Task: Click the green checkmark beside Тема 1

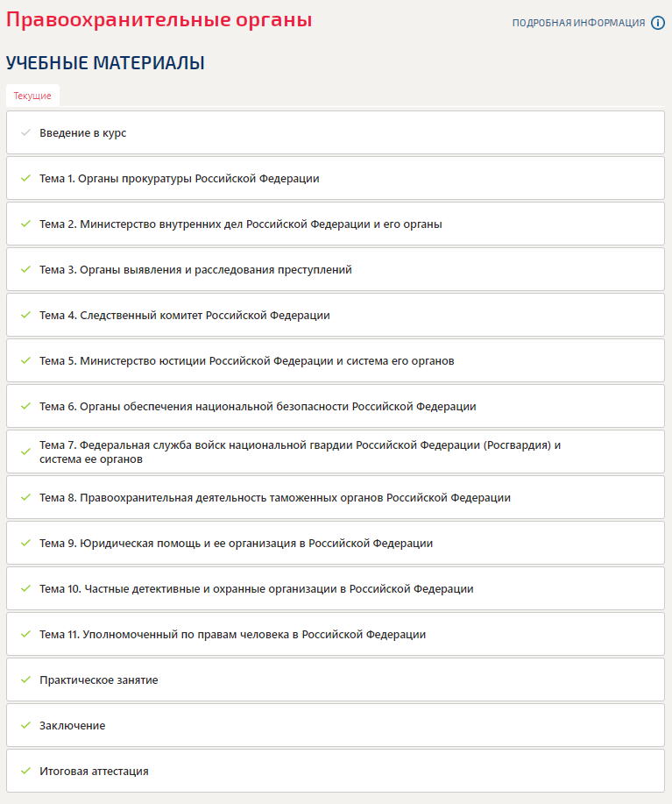Action: point(25,178)
